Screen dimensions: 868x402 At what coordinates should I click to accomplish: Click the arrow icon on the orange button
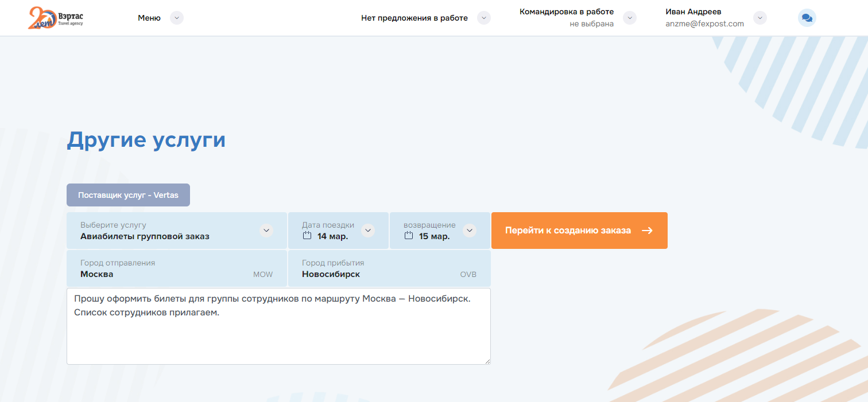647,231
